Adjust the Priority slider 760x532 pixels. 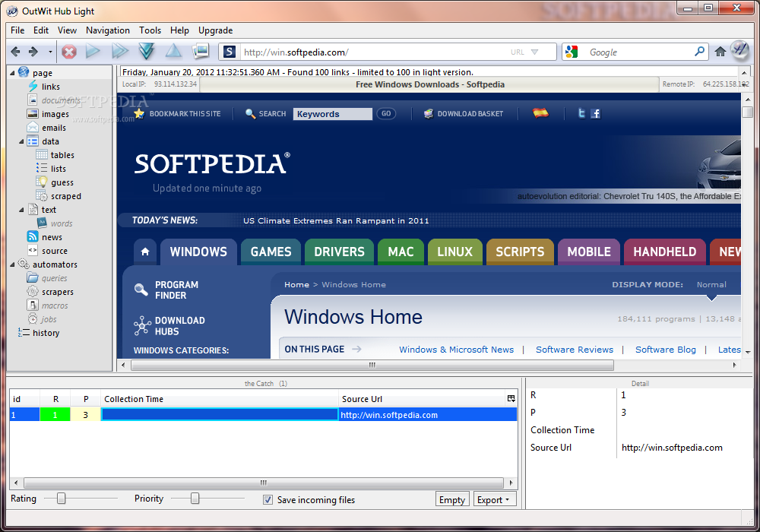[195, 498]
